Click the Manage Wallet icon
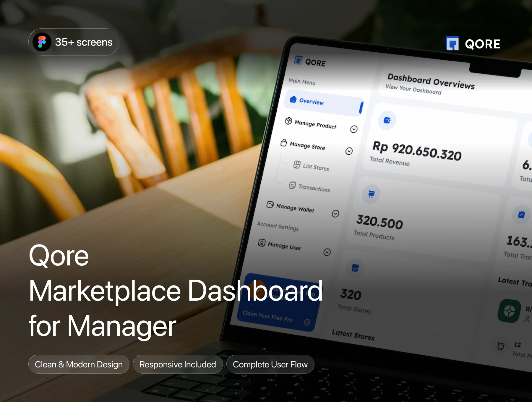Image resolution: width=532 pixels, height=402 pixels. (270, 205)
